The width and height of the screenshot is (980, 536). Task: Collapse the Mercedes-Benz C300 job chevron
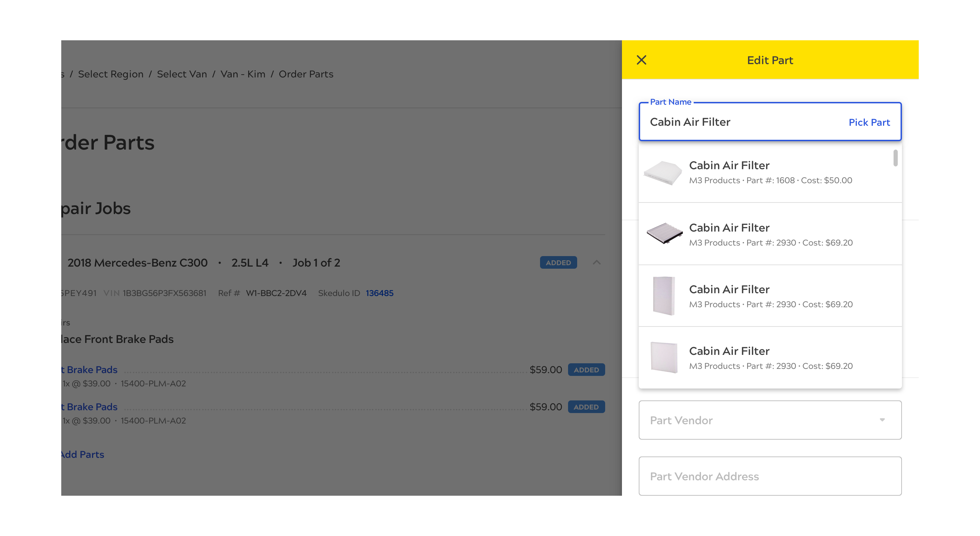596,263
